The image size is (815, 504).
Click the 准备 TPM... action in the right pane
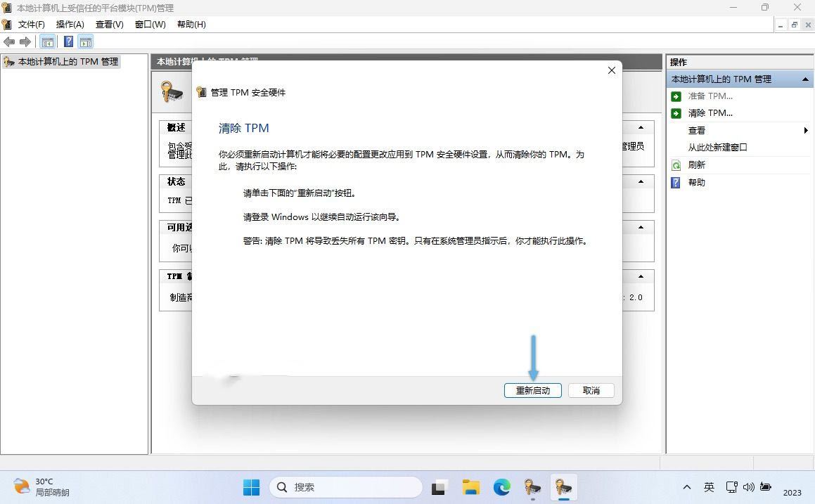[710, 96]
